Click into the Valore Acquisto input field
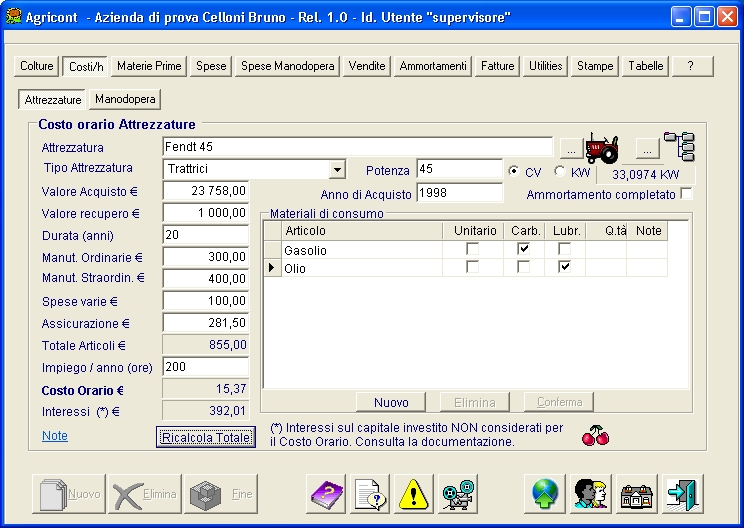 (205, 191)
